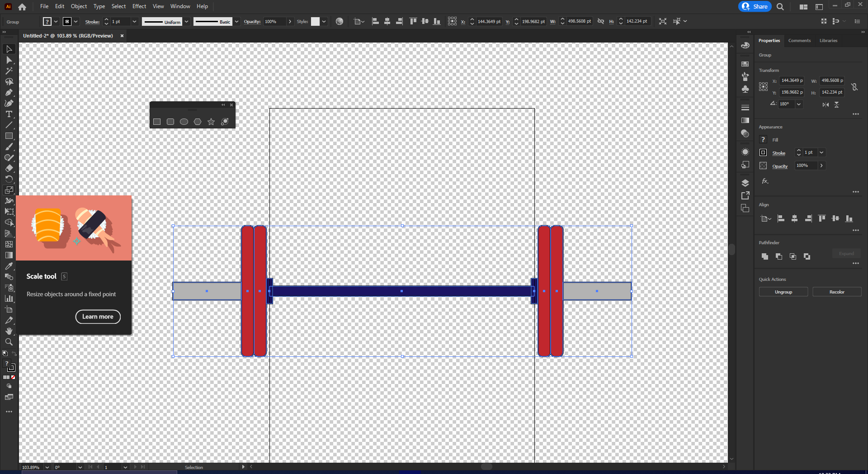This screenshot has height=474, width=868.
Task: Flip the selection vertically
Action: point(837,104)
